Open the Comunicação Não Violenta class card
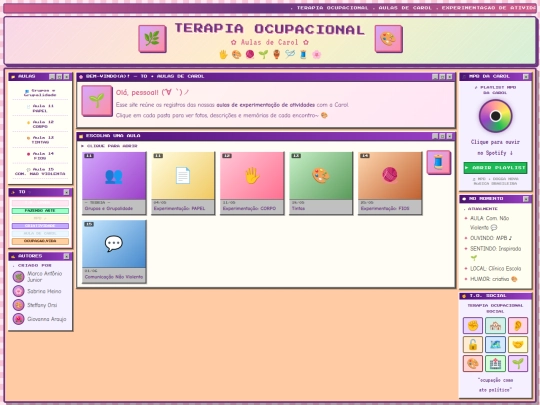The height and width of the screenshot is (405, 540). pos(114,252)
